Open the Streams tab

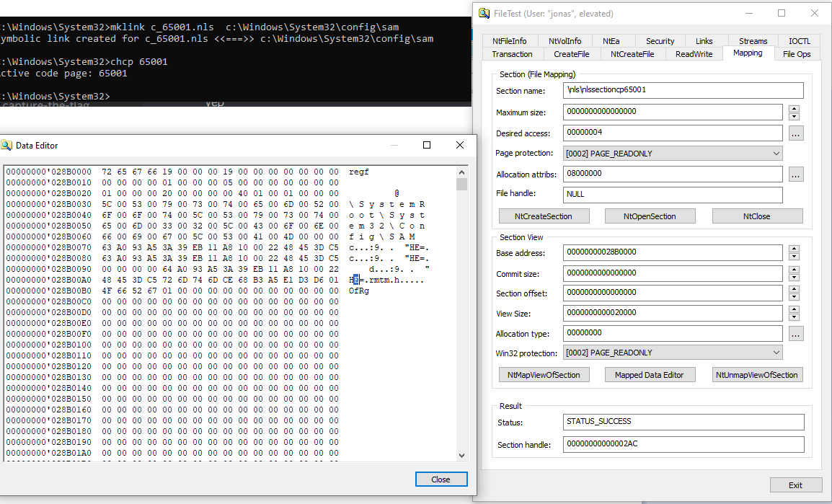point(753,41)
